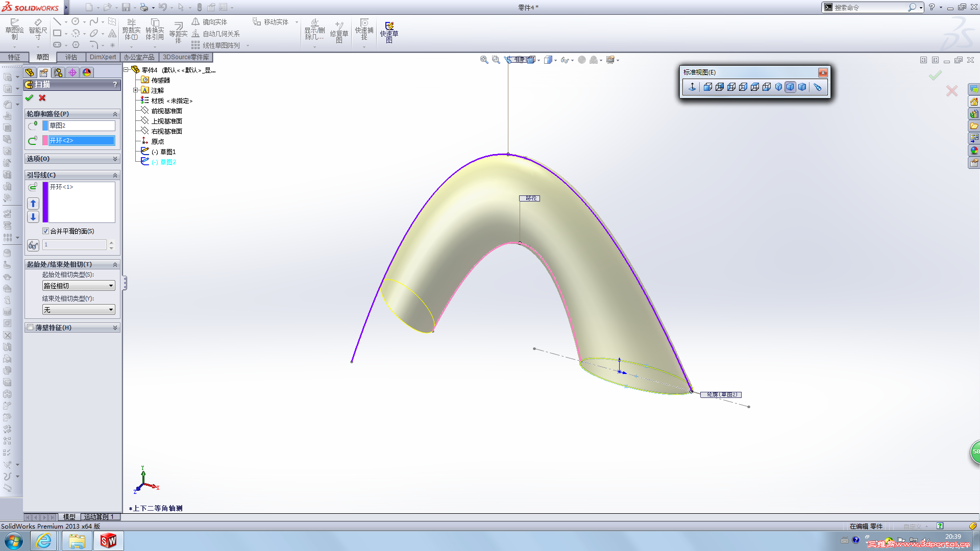Open the ConfigurationManager tab icon

pos(58,72)
